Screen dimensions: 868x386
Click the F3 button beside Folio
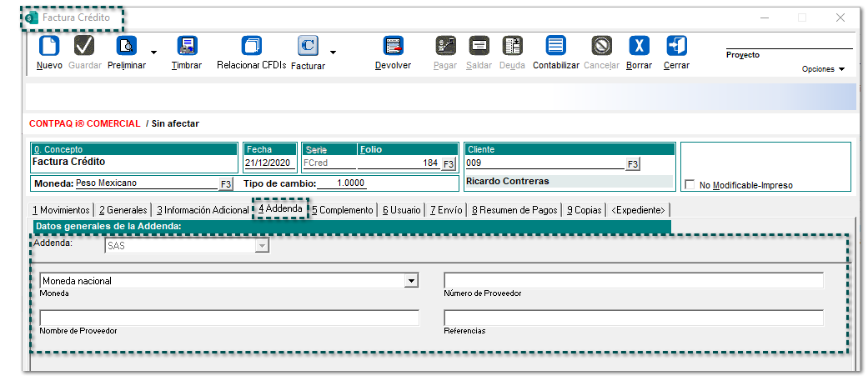coord(449,163)
